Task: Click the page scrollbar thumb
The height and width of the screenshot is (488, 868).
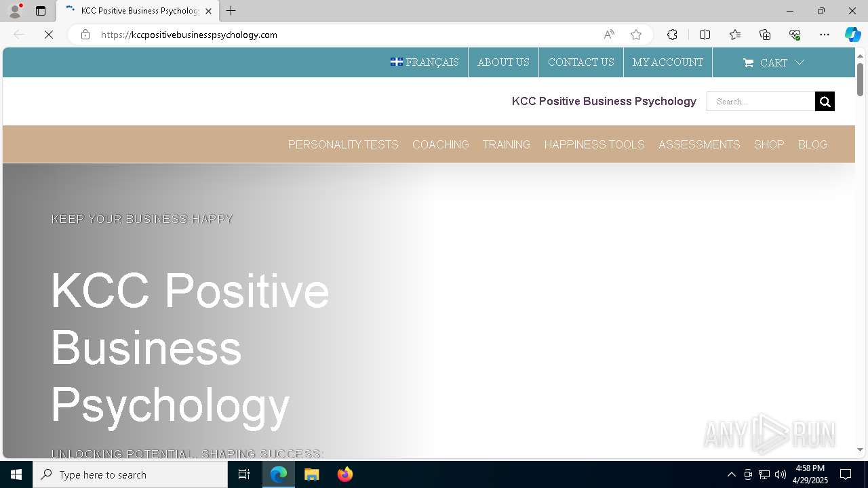Action: (x=861, y=79)
